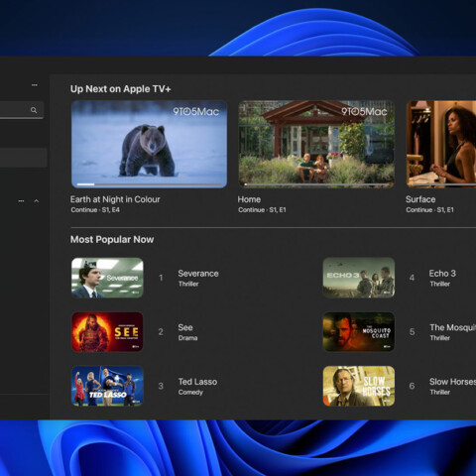Click the 'Up Next on Apple TV+' heading
476x476 pixels.
121,89
